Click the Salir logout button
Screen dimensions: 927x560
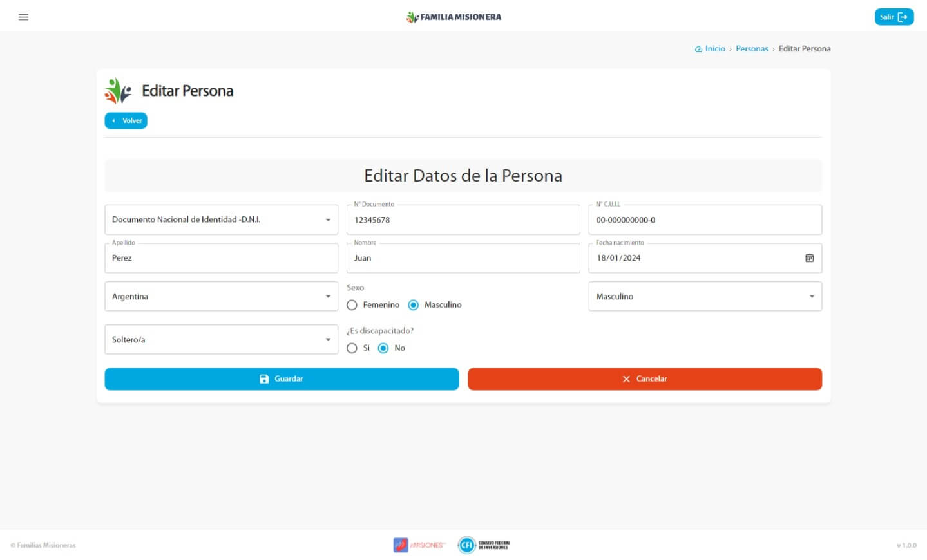pos(894,17)
